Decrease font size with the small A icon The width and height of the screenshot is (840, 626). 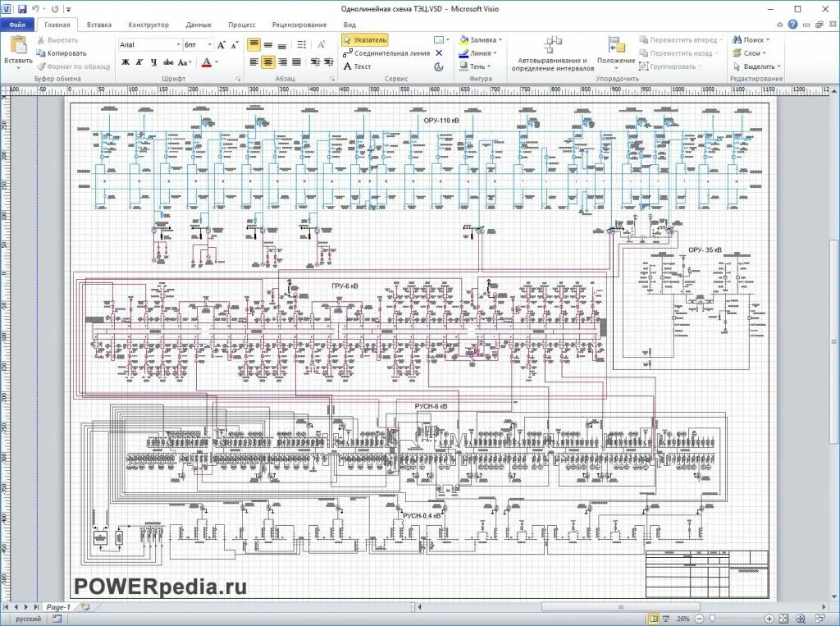pyautogui.click(x=234, y=45)
